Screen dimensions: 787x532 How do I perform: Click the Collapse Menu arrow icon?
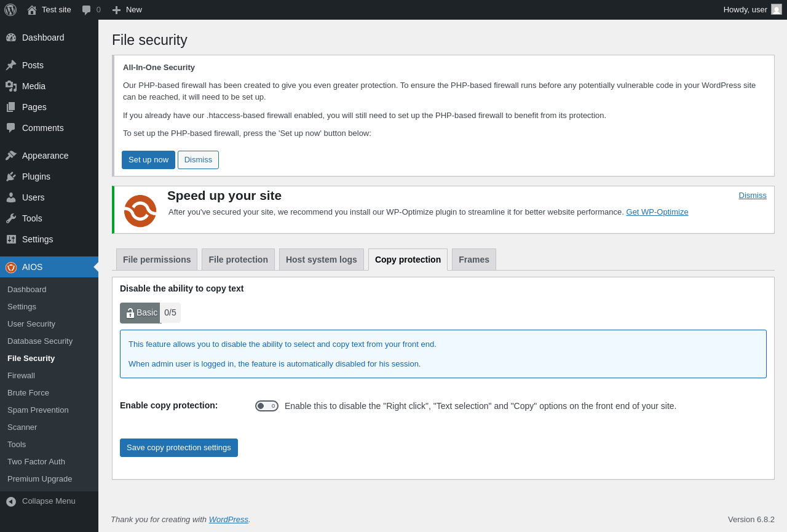coord(11,501)
